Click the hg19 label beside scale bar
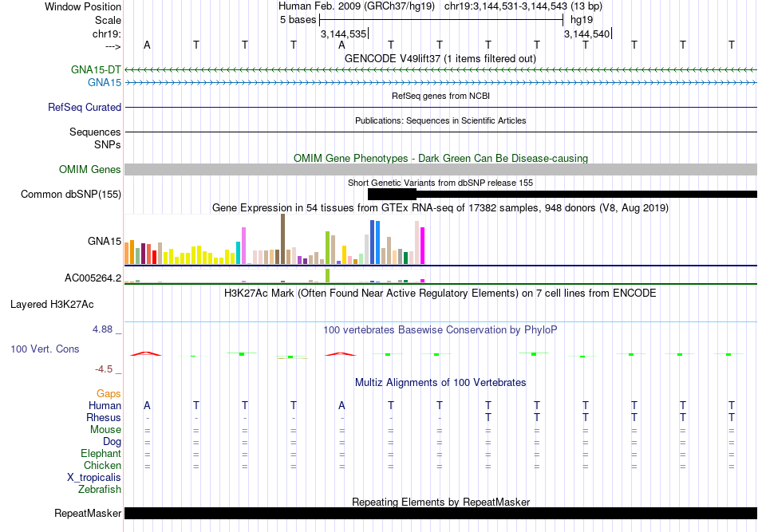This screenshot has width=758, height=532. pos(582,20)
